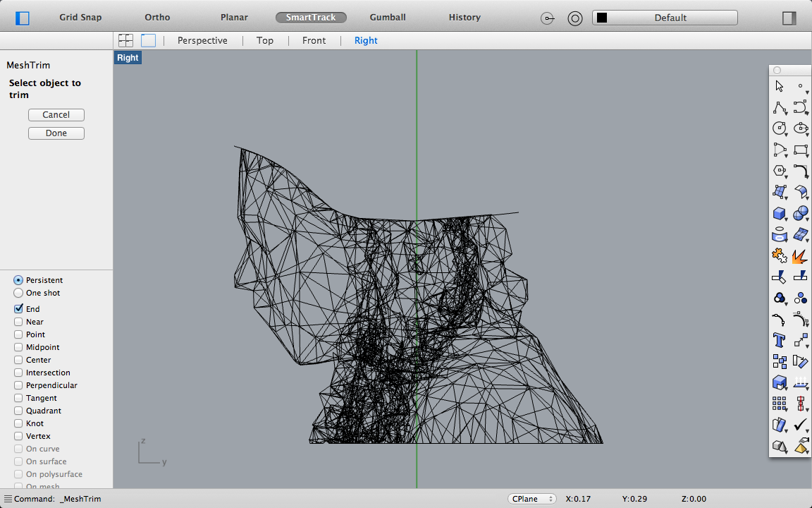Click the four-viewport layout icon
This screenshot has width=812, height=508.
click(x=125, y=40)
